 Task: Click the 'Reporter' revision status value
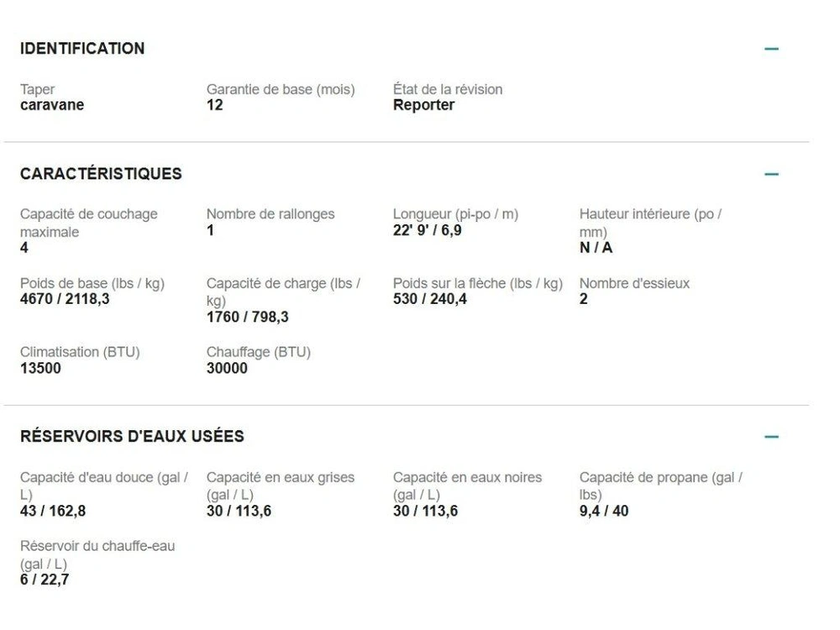pyautogui.click(x=423, y=105)
